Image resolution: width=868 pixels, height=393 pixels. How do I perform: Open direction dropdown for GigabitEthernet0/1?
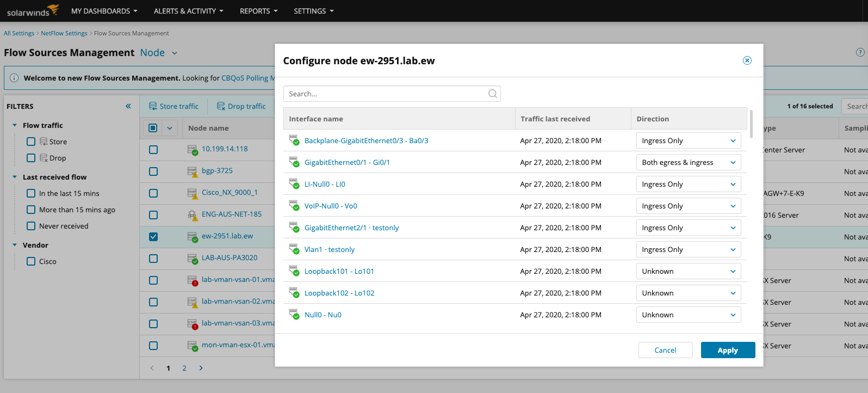689,162
